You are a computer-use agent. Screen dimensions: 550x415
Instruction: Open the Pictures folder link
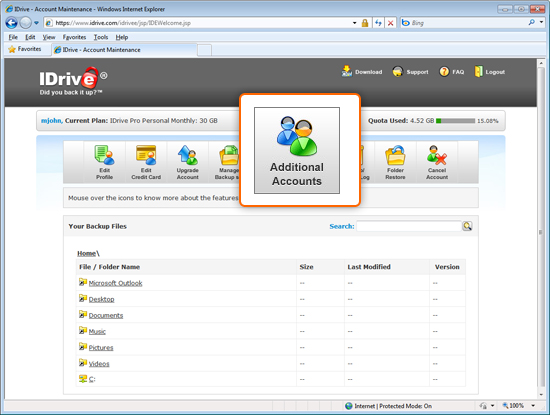pos(101,348)
